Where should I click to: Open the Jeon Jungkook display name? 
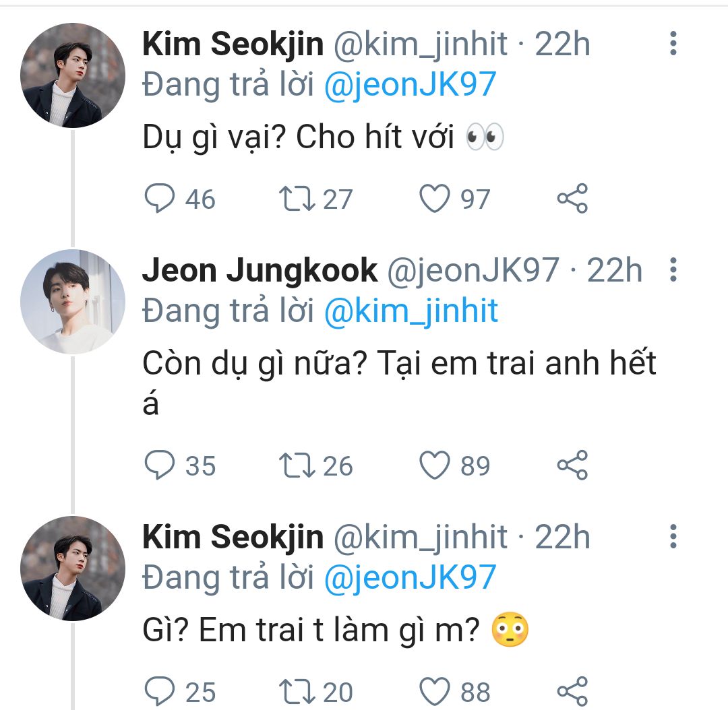coord(260,270)
